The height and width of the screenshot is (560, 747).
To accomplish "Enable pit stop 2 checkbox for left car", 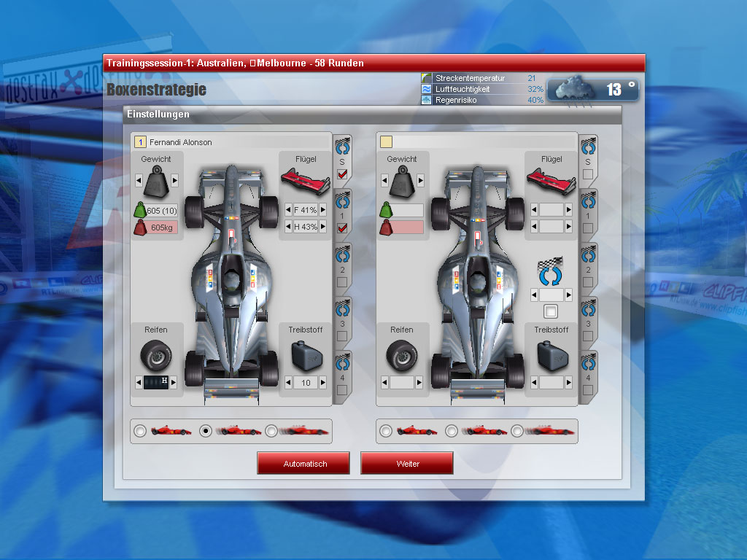I will pyautogui.click(x=342, y=282).
